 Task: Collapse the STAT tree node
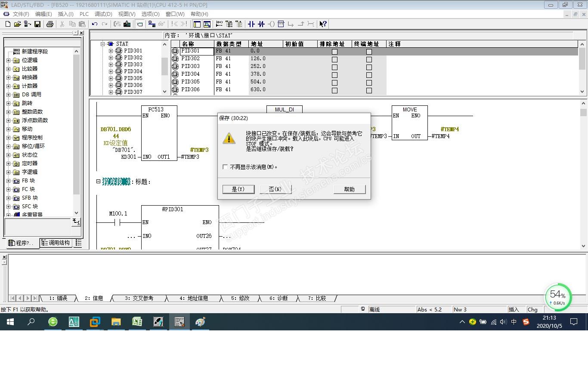(x=103, y=44)
